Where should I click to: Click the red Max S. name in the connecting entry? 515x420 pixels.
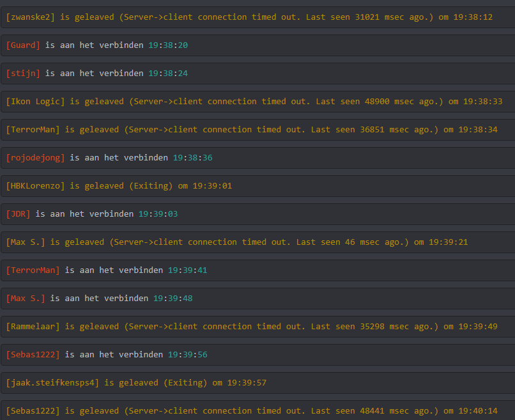[26, 299]
